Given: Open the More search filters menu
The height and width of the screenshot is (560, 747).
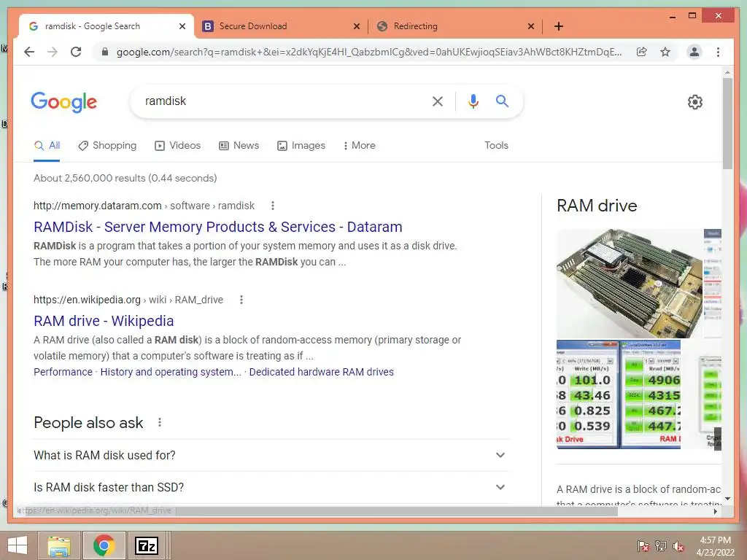Looking at the screenshot, I should pos(359,146).
